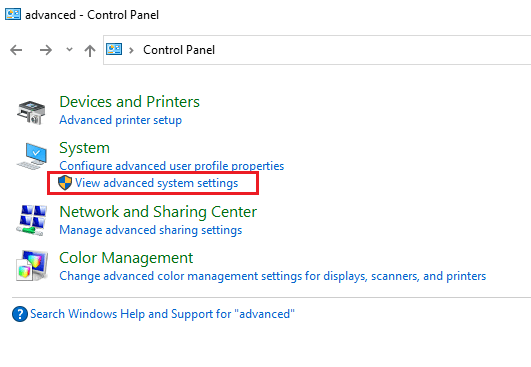531x367 pixels.
Task: Click the Forward navigation arrow
Action: coord(46,50)
